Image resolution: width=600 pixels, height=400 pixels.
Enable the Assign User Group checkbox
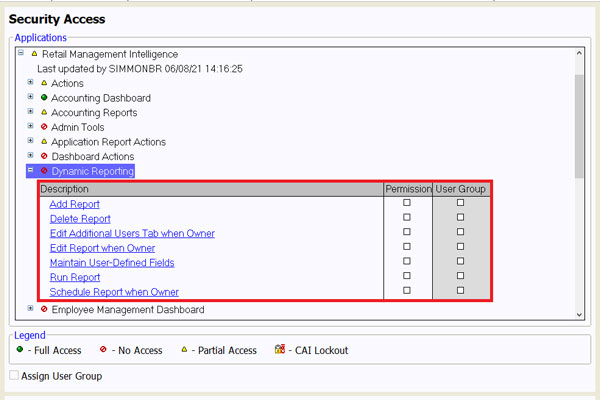[14, 376]
